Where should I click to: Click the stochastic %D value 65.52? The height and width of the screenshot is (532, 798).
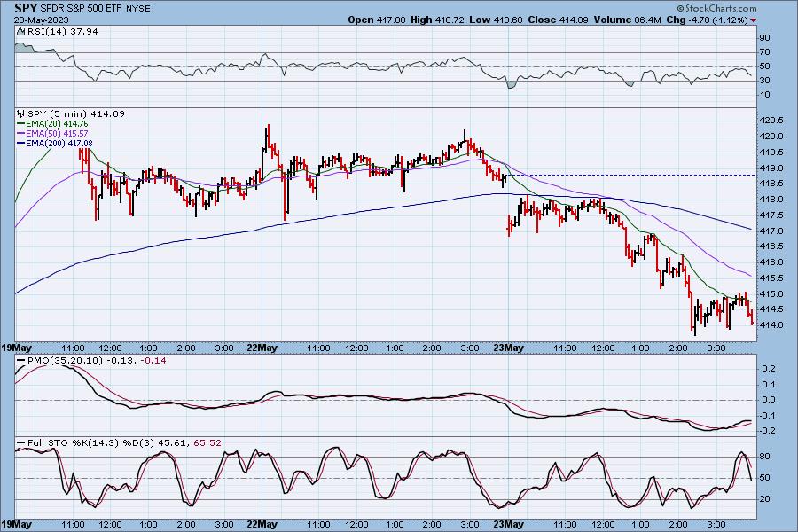pos(207,443)
